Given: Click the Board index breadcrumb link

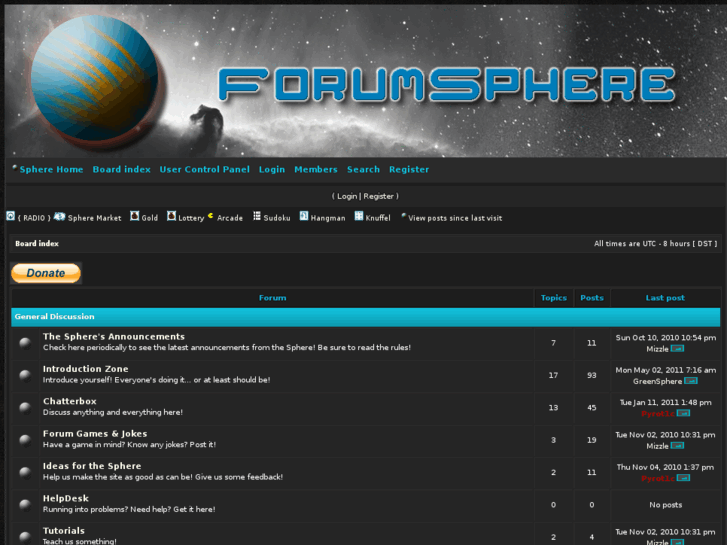Looking at the screenshot, I should click(x=37, y=244).
